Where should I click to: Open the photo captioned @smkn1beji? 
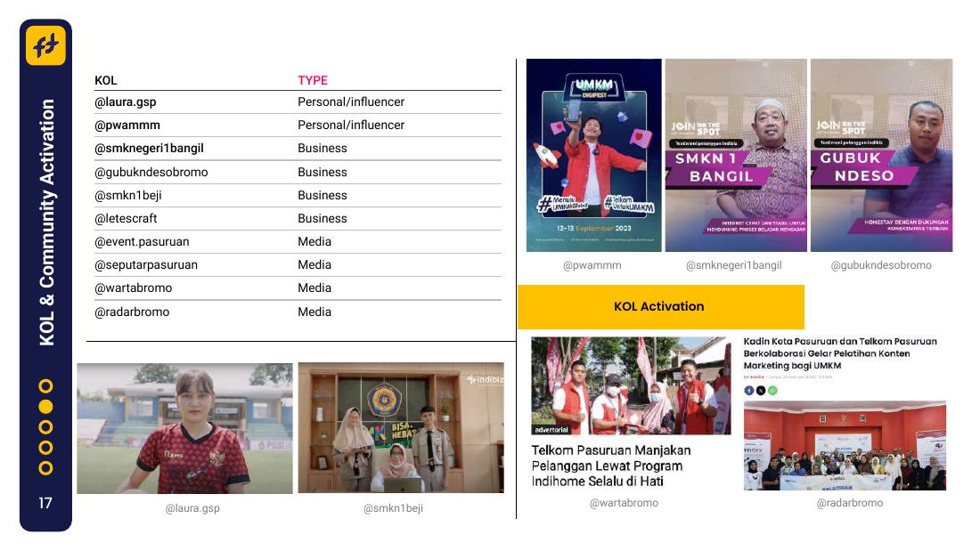click(x=401, y=428)
